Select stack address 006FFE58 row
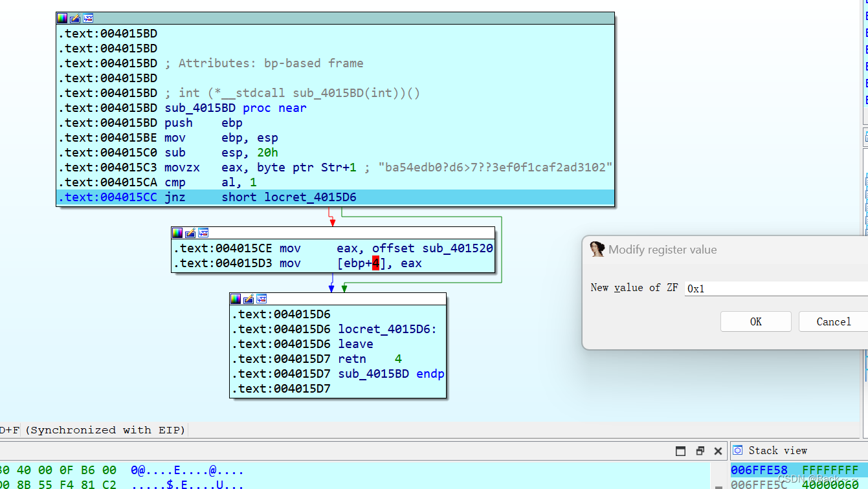 (x=799, y=470)
